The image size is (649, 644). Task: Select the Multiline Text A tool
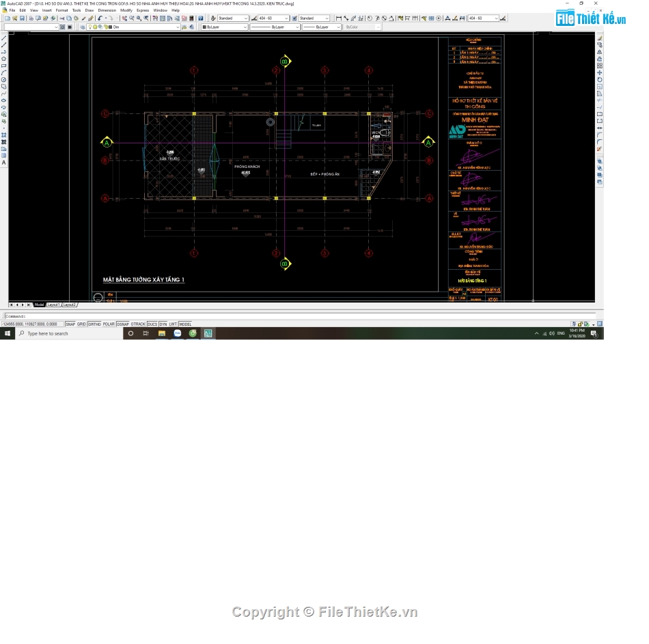pyautogui.click(x=3, y=163)
